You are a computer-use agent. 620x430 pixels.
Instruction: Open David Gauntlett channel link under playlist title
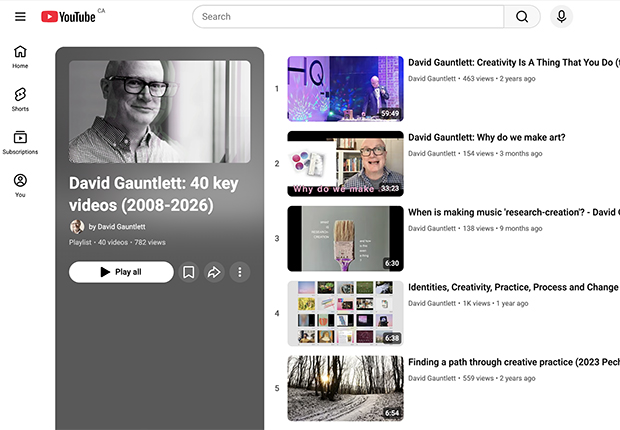click(121, 227)
